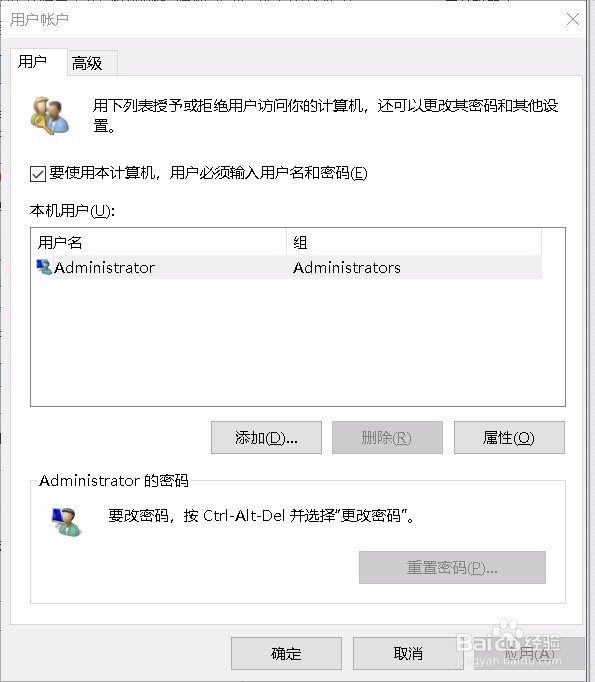Close the 用户帐户 dialog
595x682 pixels.
point(573,19)
